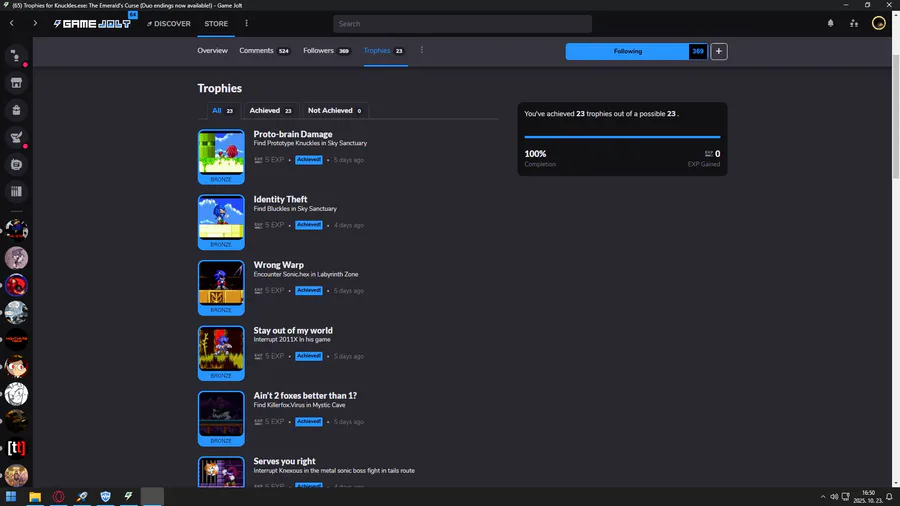Click the page vertical scrollbar
The height and width of the screenshot is (506, 900).
(896, 116)
